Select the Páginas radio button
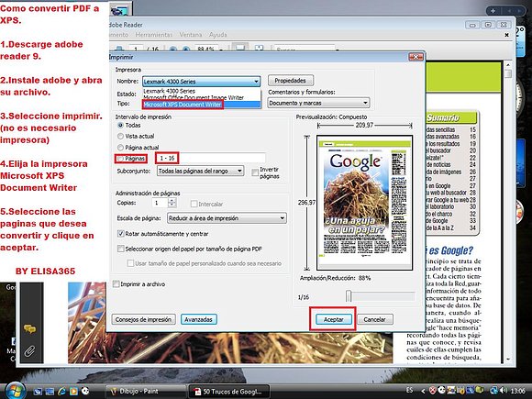The image size is (532, 399). [120, 159]
